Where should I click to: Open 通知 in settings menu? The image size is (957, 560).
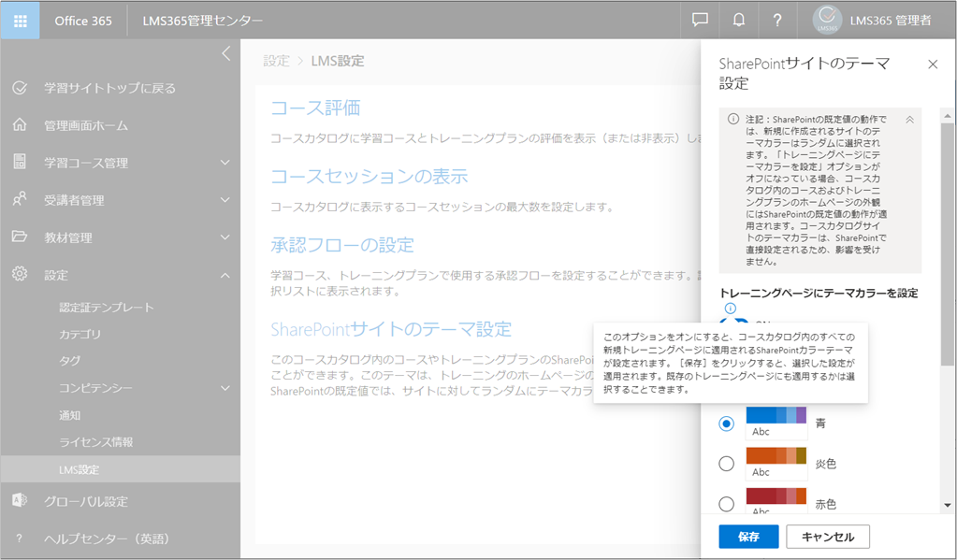[69, 415]
